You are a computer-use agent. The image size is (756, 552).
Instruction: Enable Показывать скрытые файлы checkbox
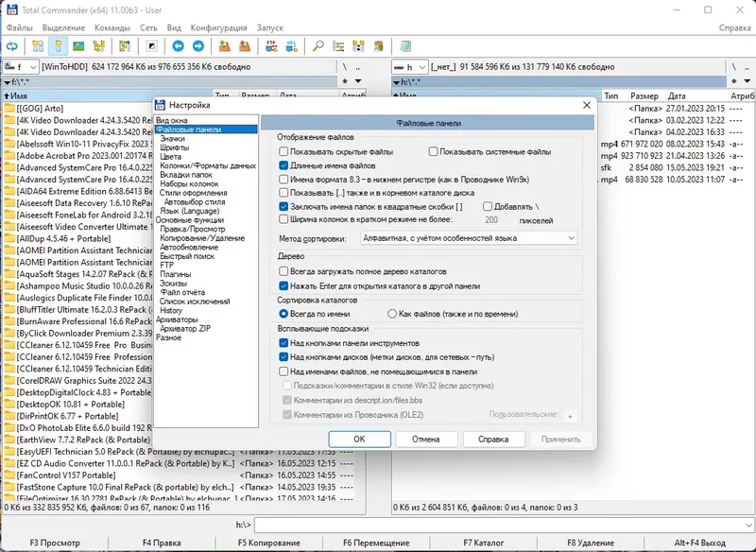[283, 151]
